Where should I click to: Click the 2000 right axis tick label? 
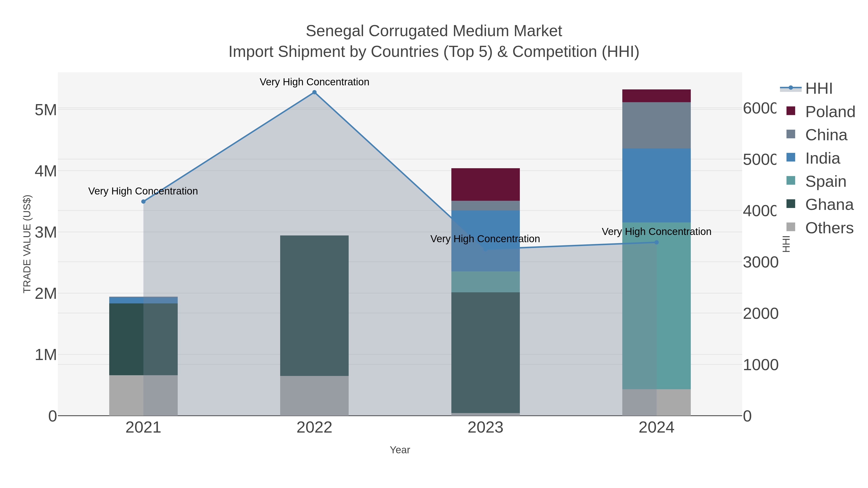click(761, 314)
